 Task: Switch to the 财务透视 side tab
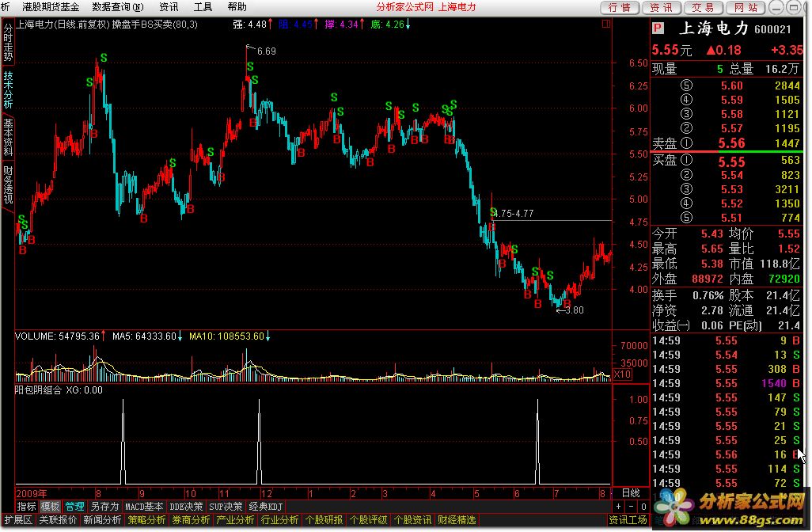pyautogui.click(x=8, y=184)
